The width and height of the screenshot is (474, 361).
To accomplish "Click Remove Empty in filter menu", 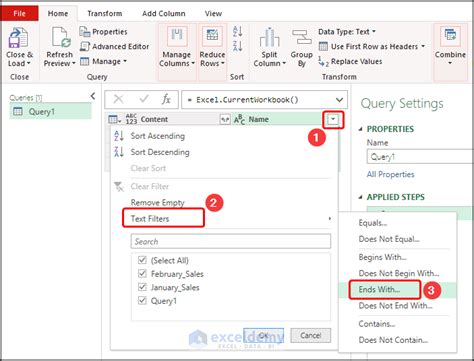I will pos(157,202).
